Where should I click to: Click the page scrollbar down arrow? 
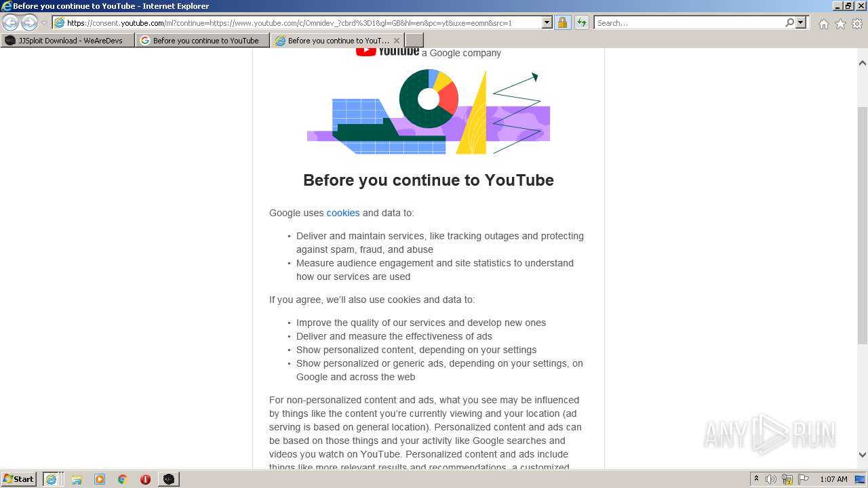point(863,455)
